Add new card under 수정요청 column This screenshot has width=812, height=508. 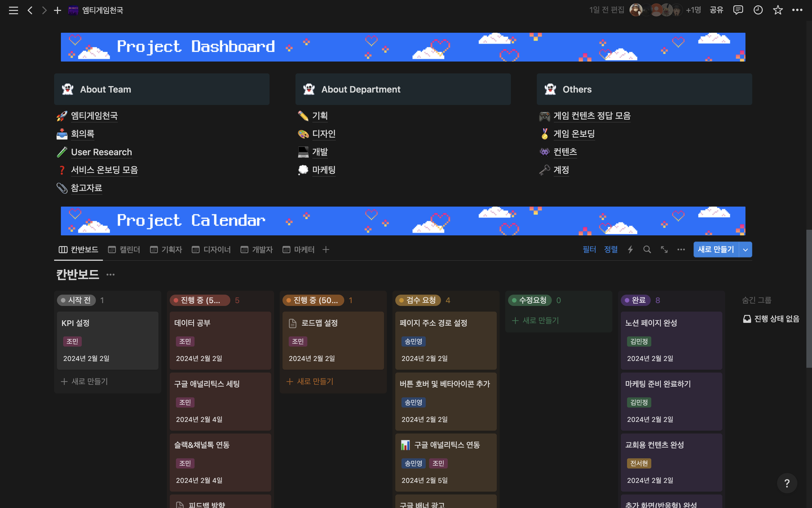pos(536,321)
